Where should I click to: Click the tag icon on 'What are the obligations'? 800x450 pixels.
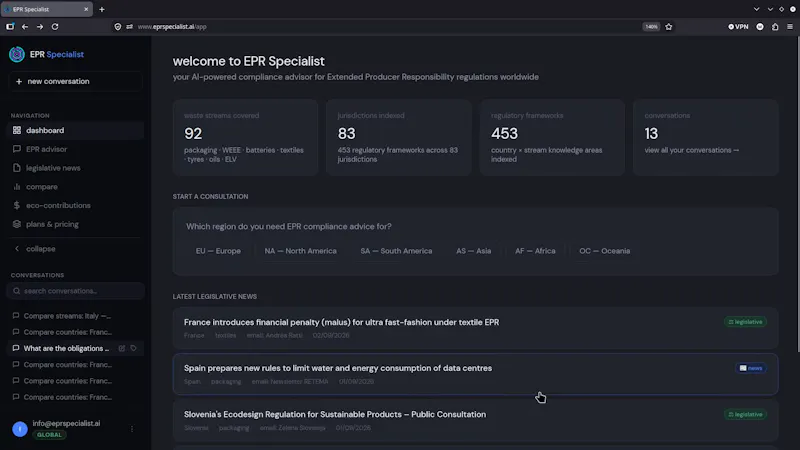pyautogui.click(x=134, y=348)
